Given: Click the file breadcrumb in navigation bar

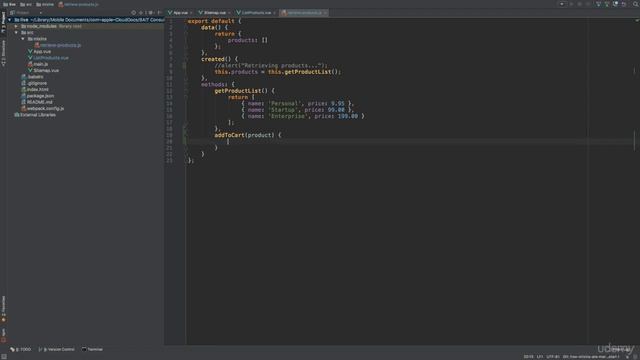Looking at the screenshot, I should tap(78, 4).
